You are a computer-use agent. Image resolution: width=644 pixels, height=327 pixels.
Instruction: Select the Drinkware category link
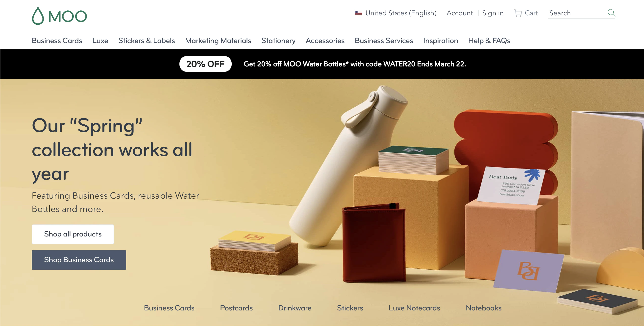pos(295,308)
